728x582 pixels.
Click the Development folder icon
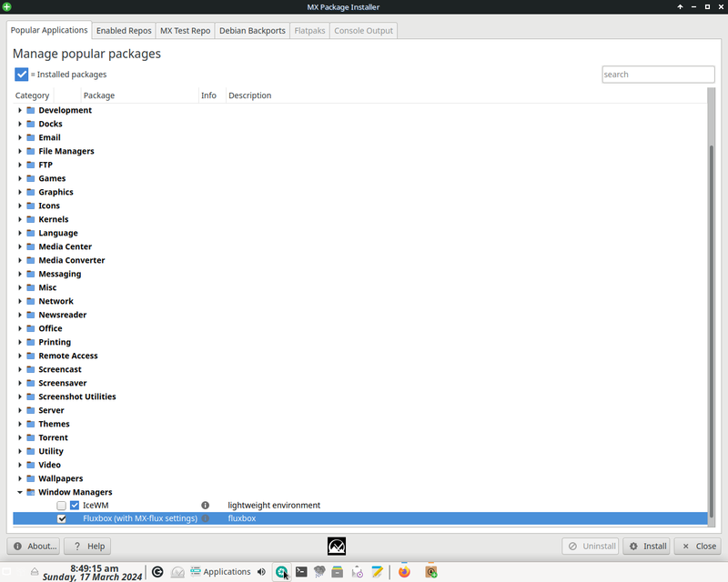pyautogui.click(x=31, y=110)
